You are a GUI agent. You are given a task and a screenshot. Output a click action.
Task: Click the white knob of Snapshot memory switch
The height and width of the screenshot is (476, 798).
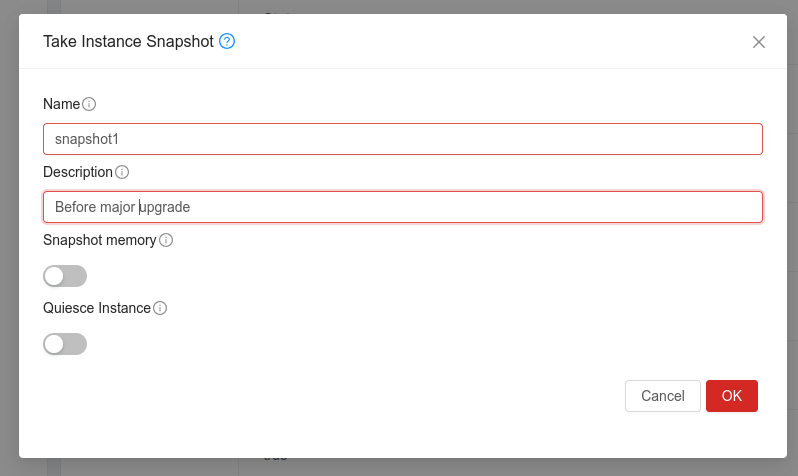[55, 276]
